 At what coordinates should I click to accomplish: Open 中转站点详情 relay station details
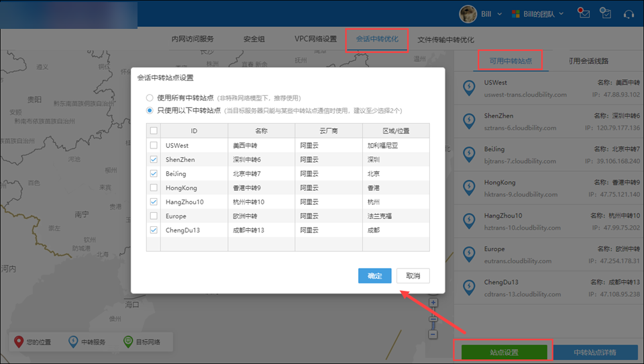tap(594, 352)
